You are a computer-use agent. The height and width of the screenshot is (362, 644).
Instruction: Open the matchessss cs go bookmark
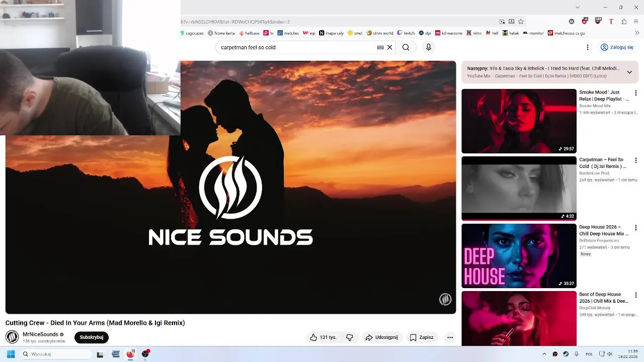tap(567, 33)
